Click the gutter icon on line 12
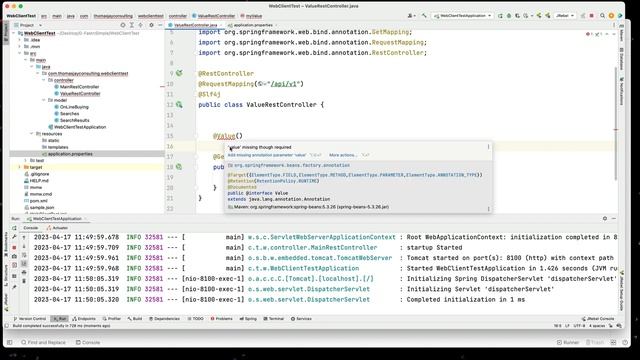Screen dimensions: 640x360 click(179, 104)
